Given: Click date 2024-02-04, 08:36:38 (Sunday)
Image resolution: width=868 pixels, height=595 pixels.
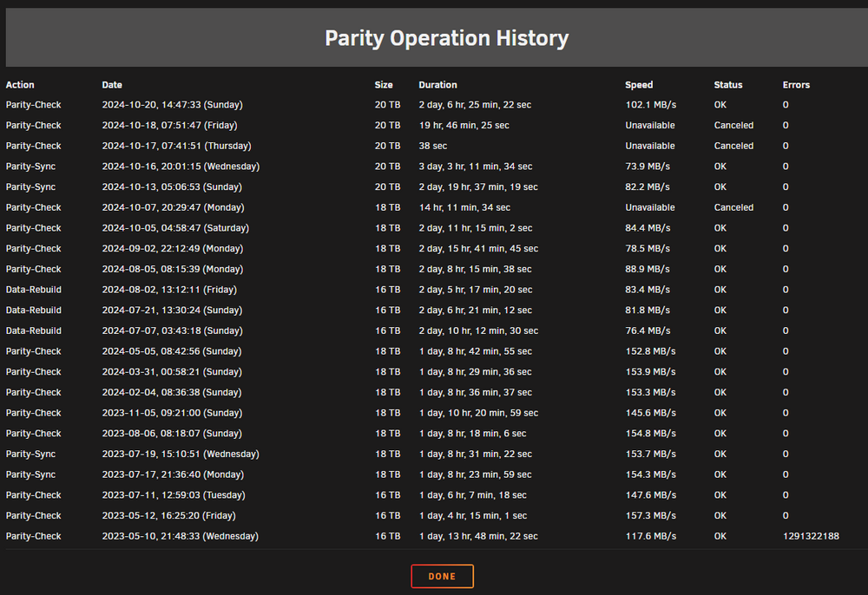Looking at the screenshot, I should (x=172, y=392).
